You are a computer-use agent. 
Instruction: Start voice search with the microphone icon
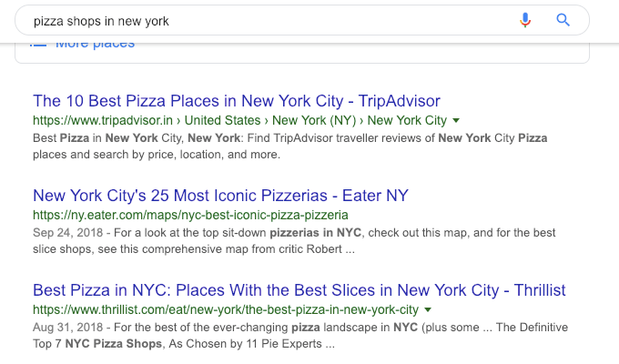pos(525,20)
